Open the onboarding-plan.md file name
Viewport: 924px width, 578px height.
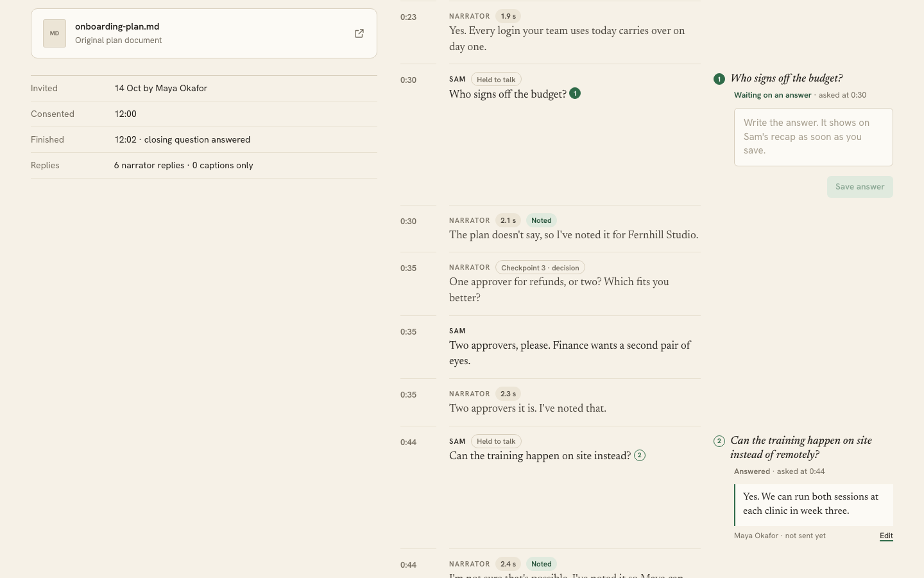[x=117, y=26]
